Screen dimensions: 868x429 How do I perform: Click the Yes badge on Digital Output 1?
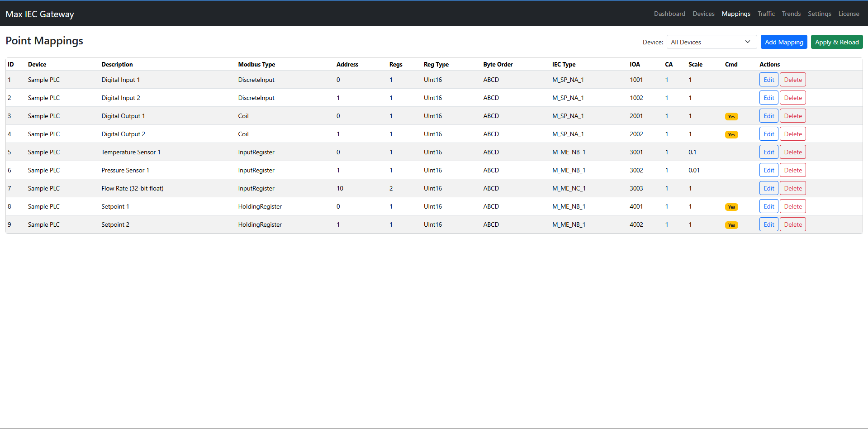731,116
